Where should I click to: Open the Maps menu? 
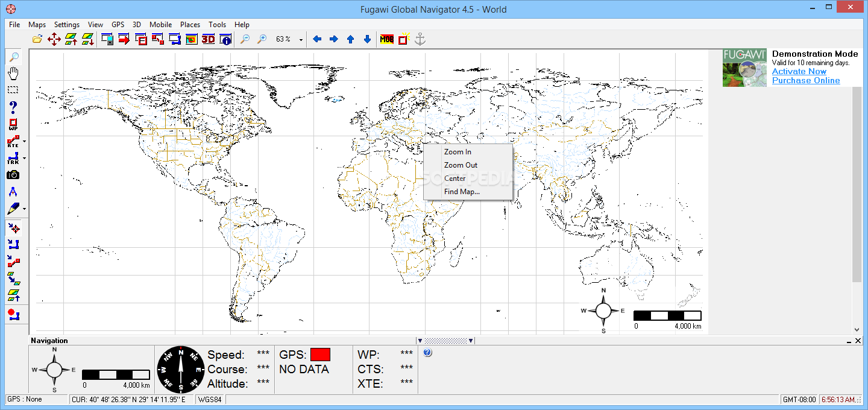pyautogui.click(x=37, y=25)
